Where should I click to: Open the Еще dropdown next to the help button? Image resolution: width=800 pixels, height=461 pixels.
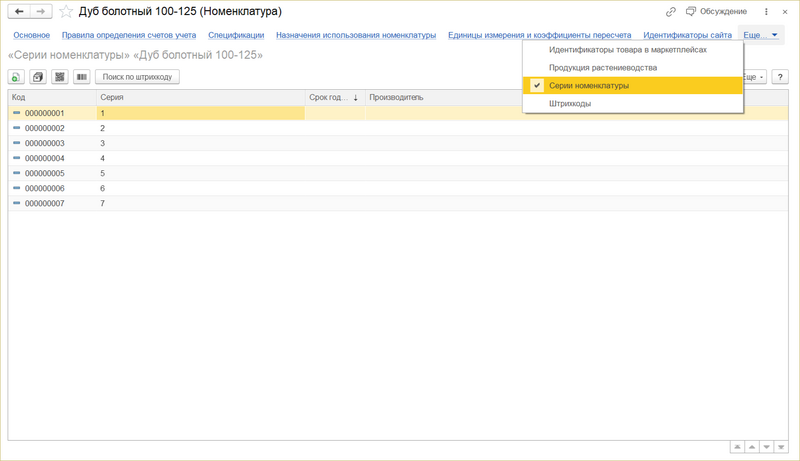coord(754,77)
